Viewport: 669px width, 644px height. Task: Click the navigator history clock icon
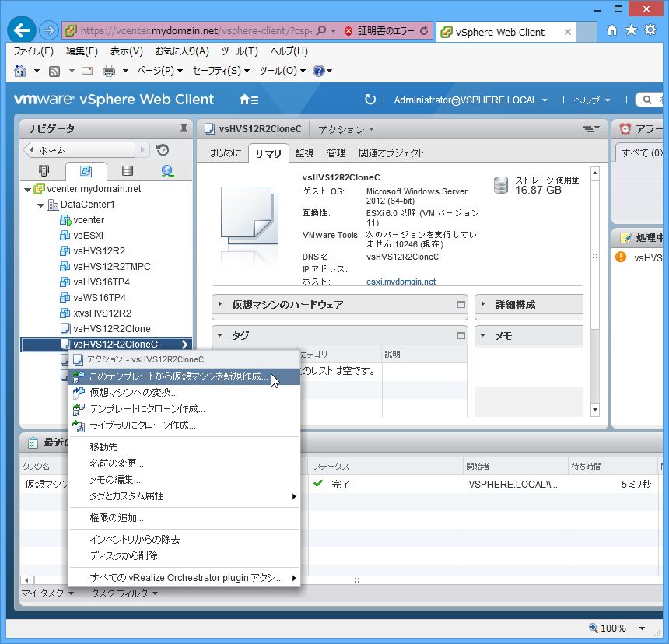click(163, 150)
